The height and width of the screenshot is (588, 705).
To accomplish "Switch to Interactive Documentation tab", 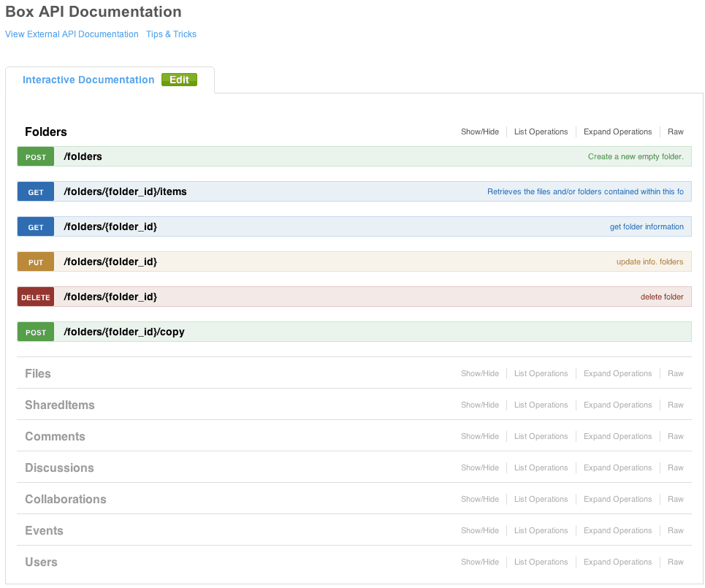I will (88, 80).
